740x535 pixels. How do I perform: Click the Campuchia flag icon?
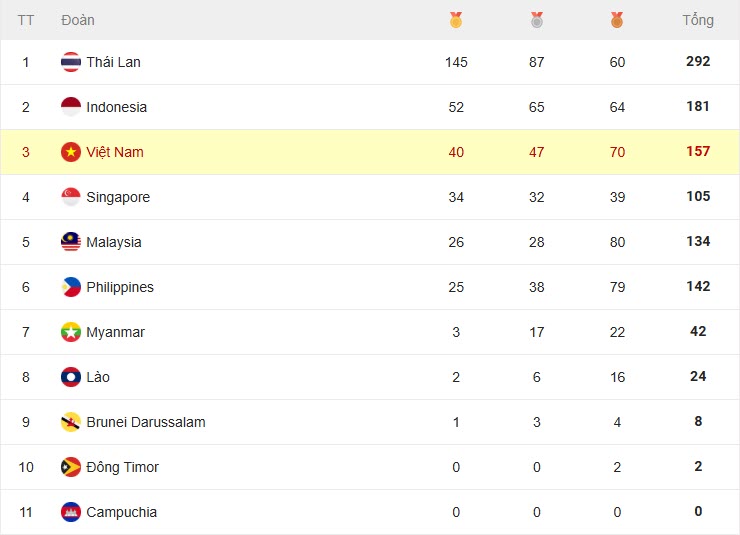(x=71, y=512)
